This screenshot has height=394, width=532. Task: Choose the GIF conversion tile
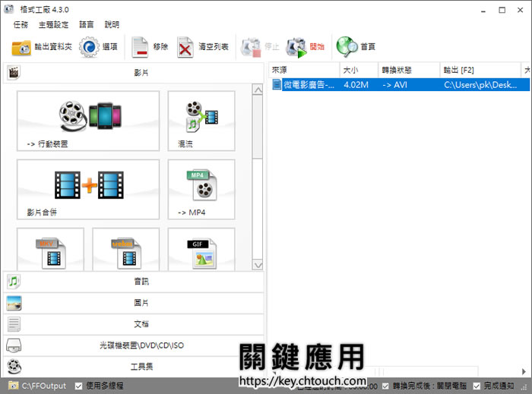(x=201, y=250)
